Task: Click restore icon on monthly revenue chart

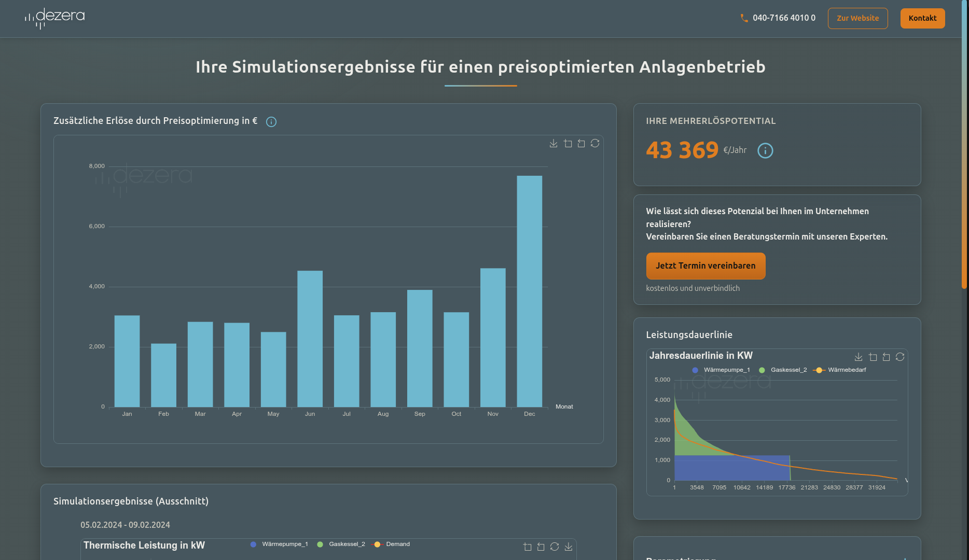Action: (x=595, y=144)
